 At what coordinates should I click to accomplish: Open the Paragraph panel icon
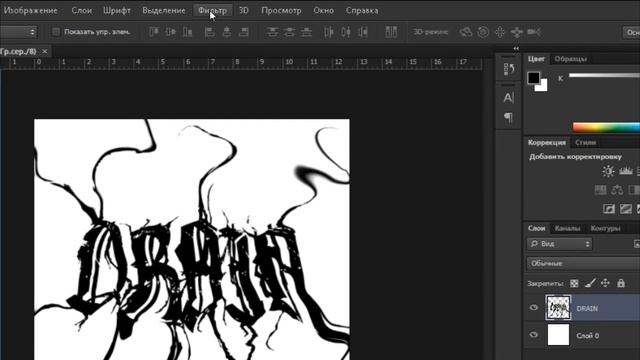pyautogui.click(x=508, y=118)
